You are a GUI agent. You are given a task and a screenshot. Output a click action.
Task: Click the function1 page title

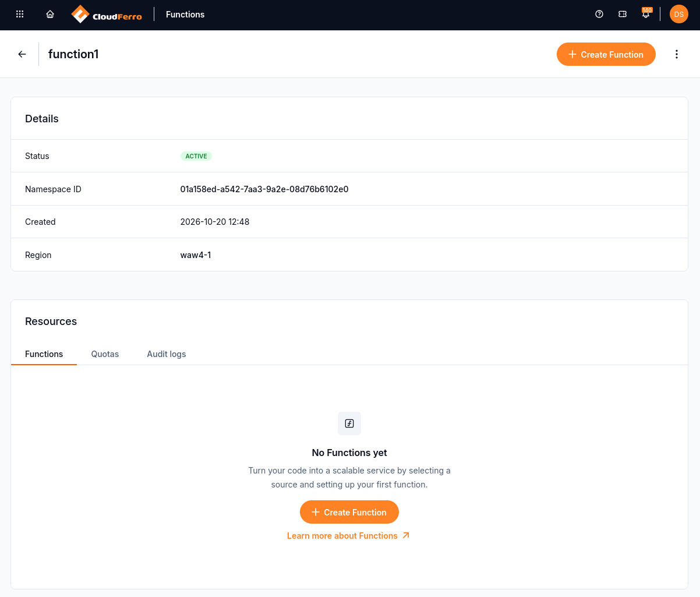tap(73, 54)
